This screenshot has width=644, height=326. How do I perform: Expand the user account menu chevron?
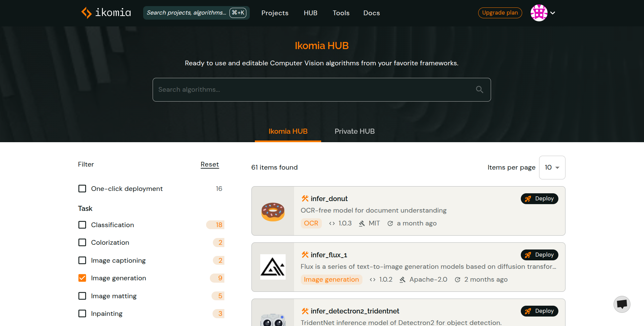tap(553, 13)
